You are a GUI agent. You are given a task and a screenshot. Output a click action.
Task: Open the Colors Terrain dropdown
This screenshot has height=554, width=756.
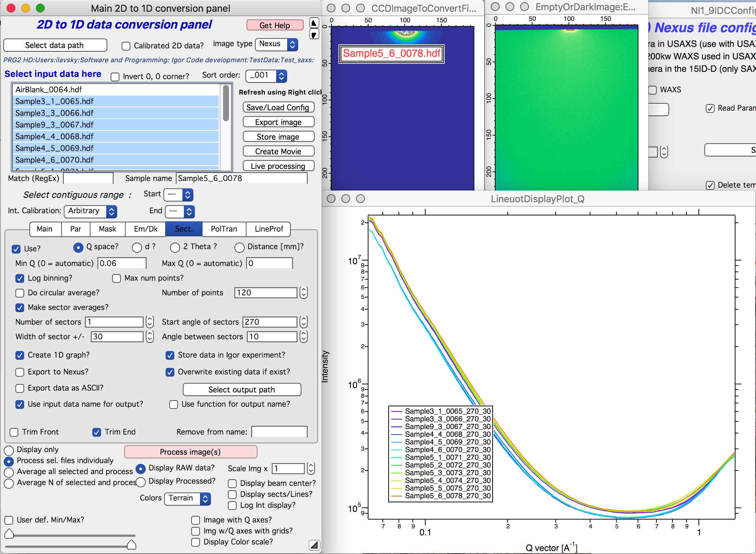click(188, 499)
